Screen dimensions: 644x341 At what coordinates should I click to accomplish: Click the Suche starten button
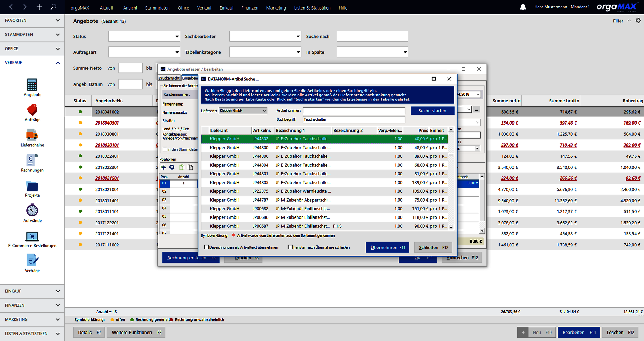pyautogui.click(x=432, y=111)
